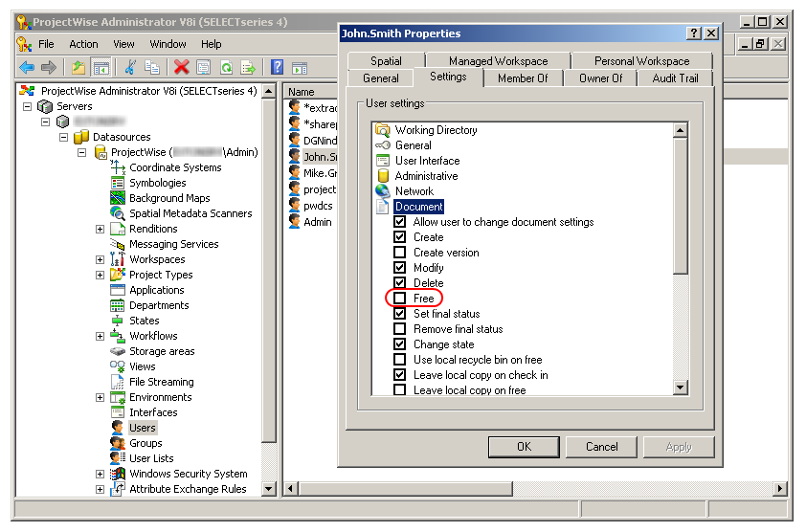The width and height of the screenshot is (806, 532).
Task: Collapse the ProjectWise datasource node
Action: point(81,153)
